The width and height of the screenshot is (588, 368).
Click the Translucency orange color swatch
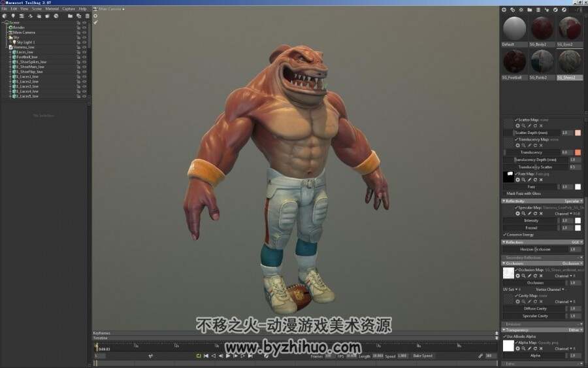578,152
